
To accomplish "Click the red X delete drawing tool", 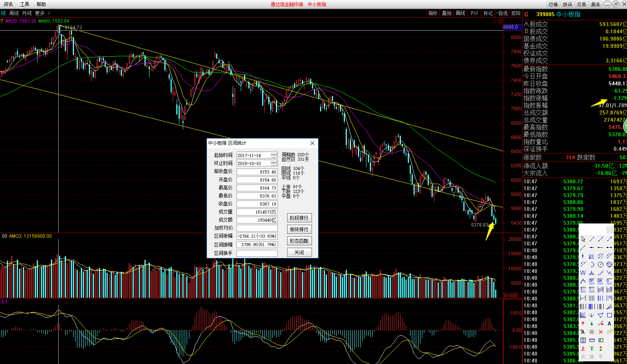I will tap(601, 332).
